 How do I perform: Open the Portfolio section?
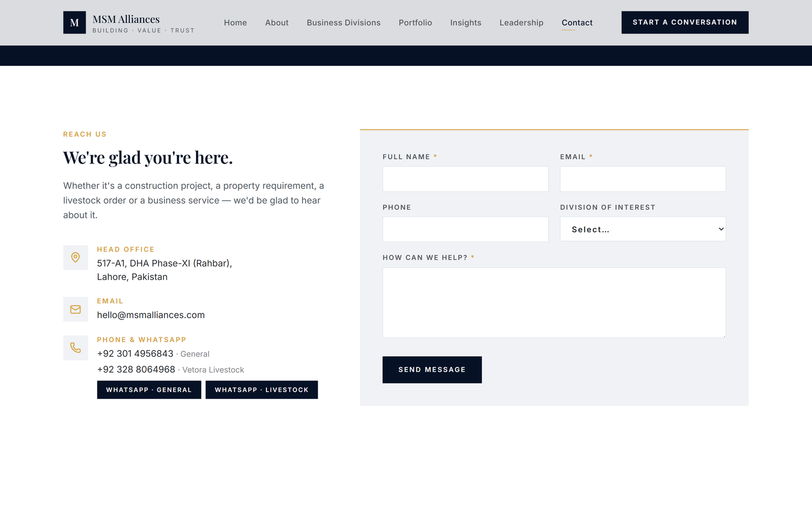pyautogui.click(x=415, y=23)
